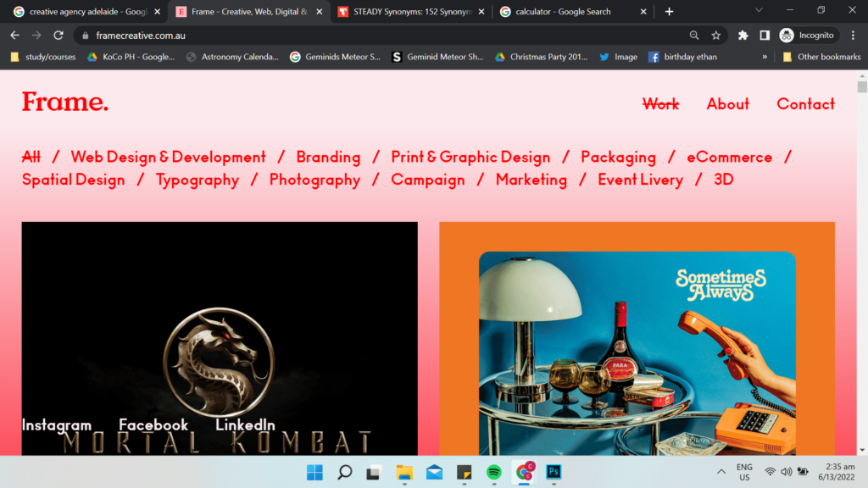Open the Geminid Meteor Sh... bookmark

pos(438,57)
